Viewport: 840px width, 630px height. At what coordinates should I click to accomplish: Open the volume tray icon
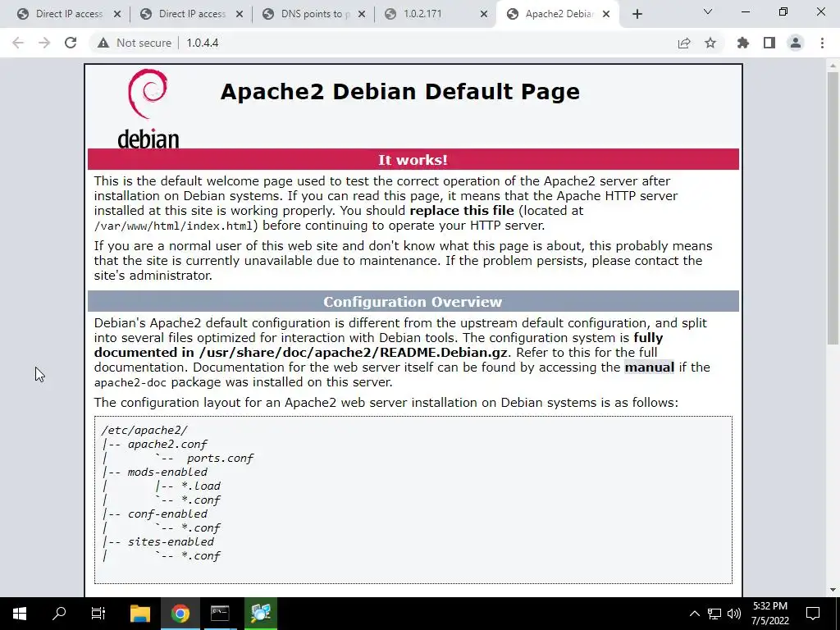tap(734, 614)
